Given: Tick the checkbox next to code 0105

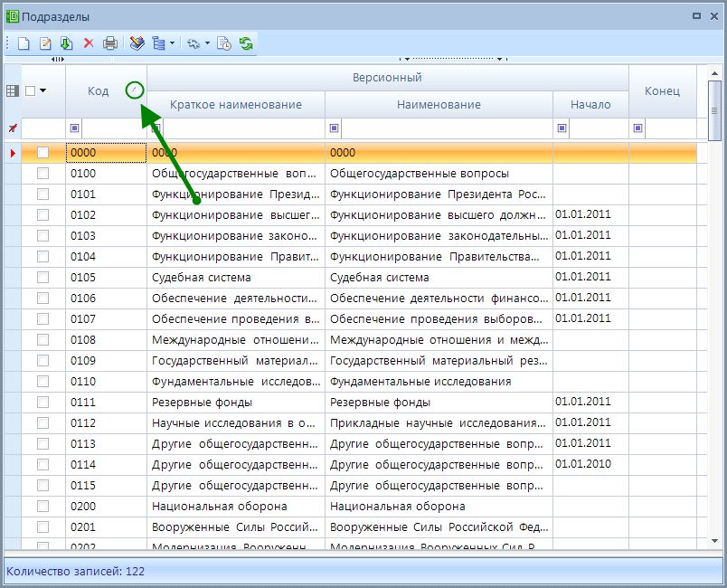Looking at the screenshot, I should coord(42,277).
